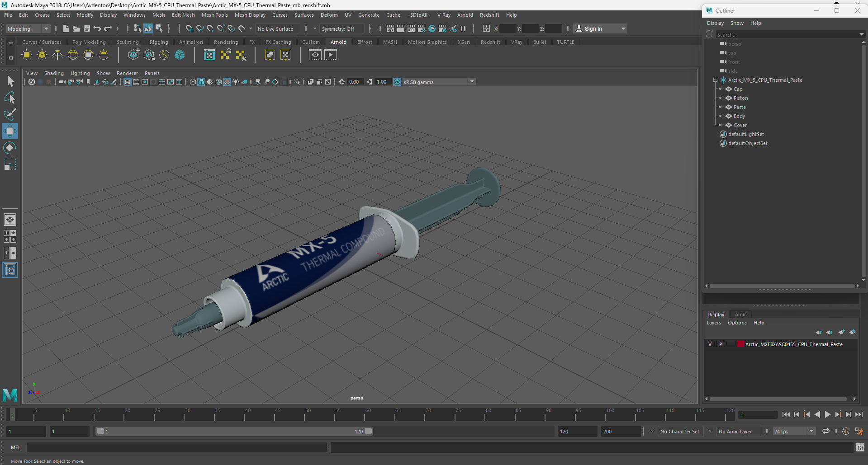The width and height of the screenshot is (868, 465).
Task: Open Arnold RenderView eye icon
Action: click(315, 55)
